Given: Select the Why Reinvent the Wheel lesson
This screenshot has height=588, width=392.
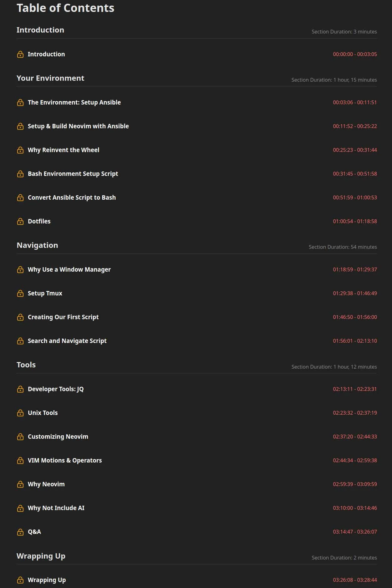Looking at the screenshot, I should coord(64,150).
